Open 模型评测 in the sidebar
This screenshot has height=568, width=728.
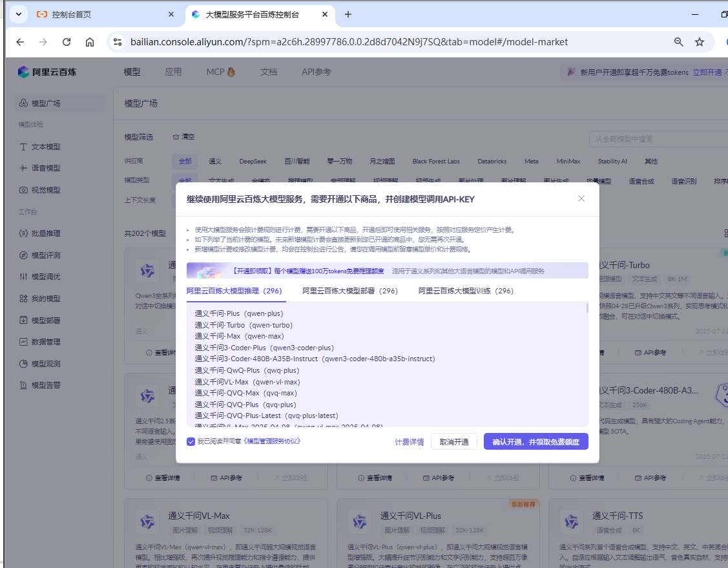(40, 255)
